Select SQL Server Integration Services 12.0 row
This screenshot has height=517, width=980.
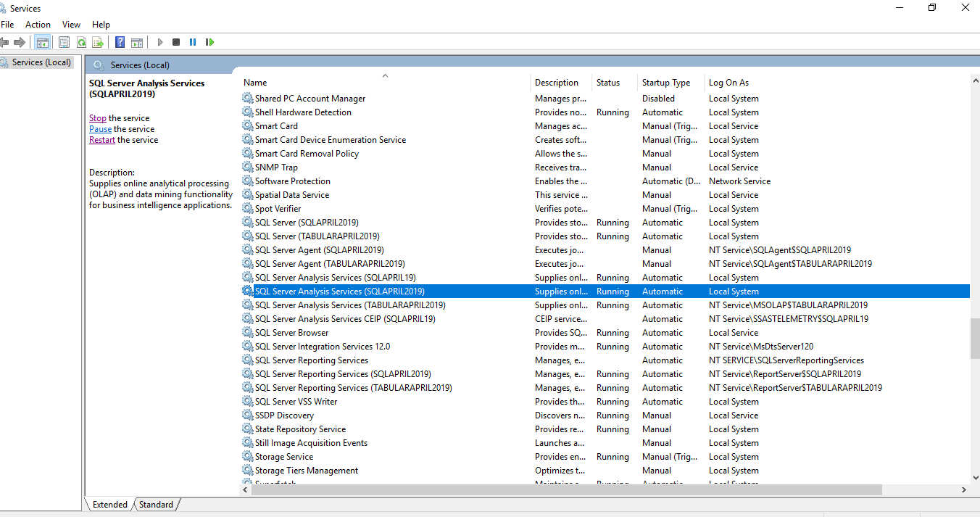[x=605, y=347]
